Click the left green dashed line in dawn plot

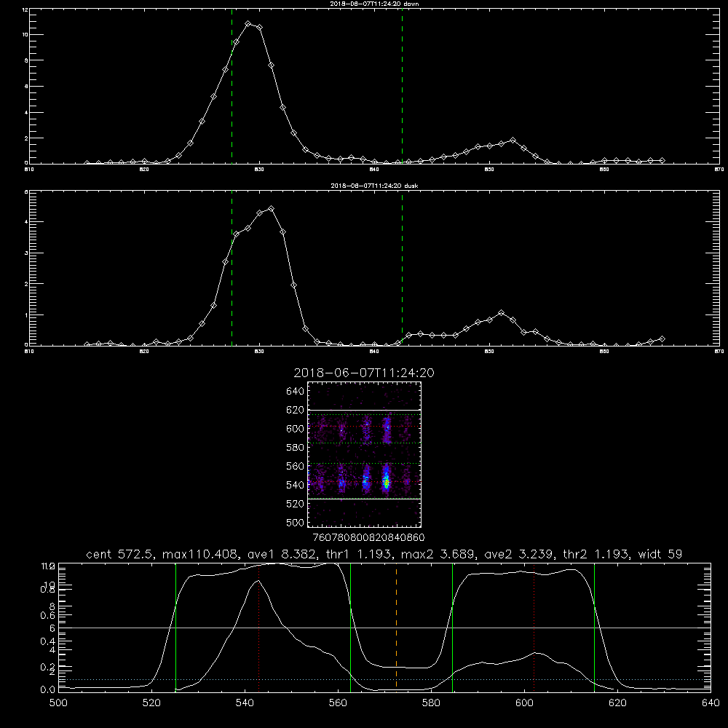(232, 86)
